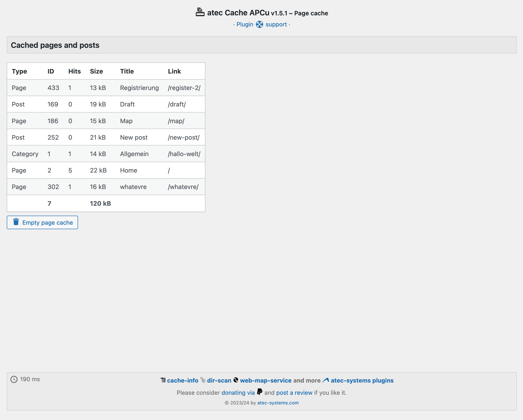Click the 14 kB size cell
The width and height of the screenshot is (523, 420).
(98, 154)
